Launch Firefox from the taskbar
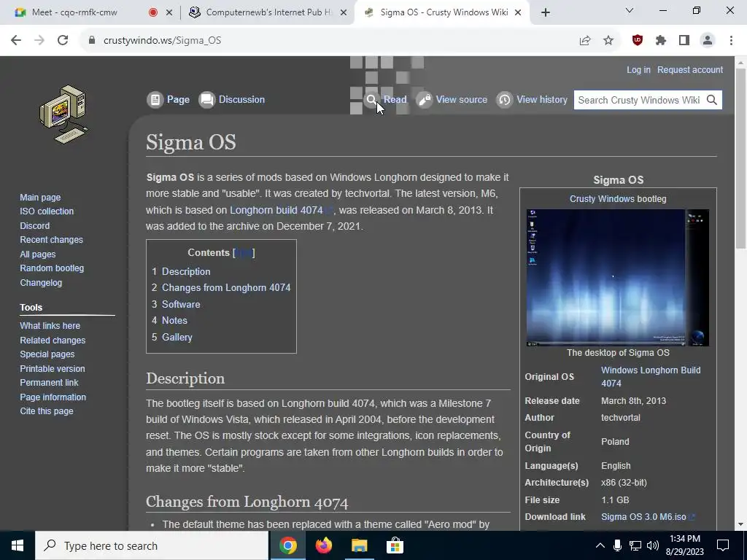This screenshot has width=747, height=560. [323, 545]
